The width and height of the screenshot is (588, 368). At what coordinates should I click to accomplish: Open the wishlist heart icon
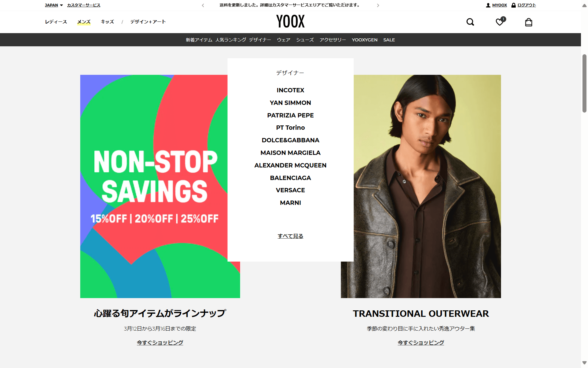[x=500, y=22]
